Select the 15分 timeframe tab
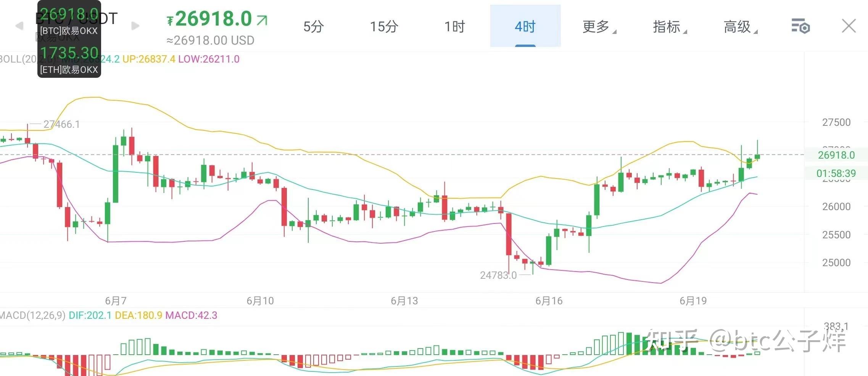 point(384,26)
